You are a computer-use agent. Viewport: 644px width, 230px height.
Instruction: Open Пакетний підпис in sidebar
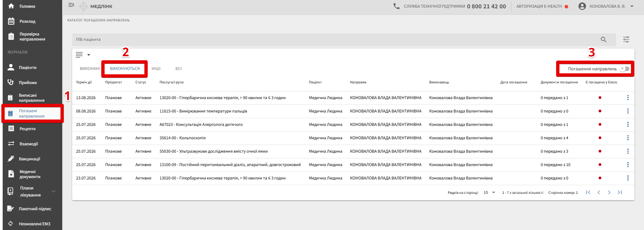[x=35, y=209]
